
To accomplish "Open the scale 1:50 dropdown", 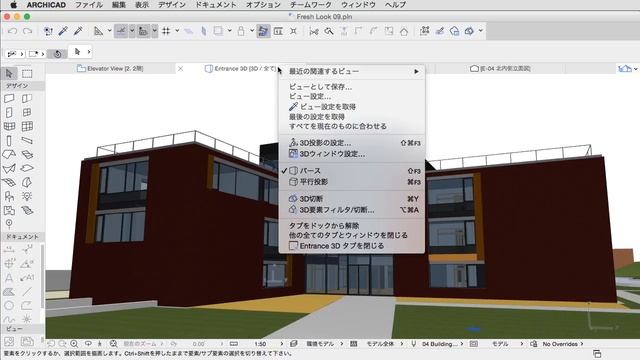I will (268, 344).
